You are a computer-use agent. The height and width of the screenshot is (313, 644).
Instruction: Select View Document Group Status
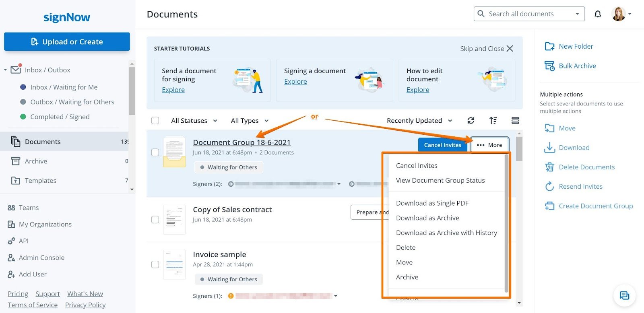[440, 180]
